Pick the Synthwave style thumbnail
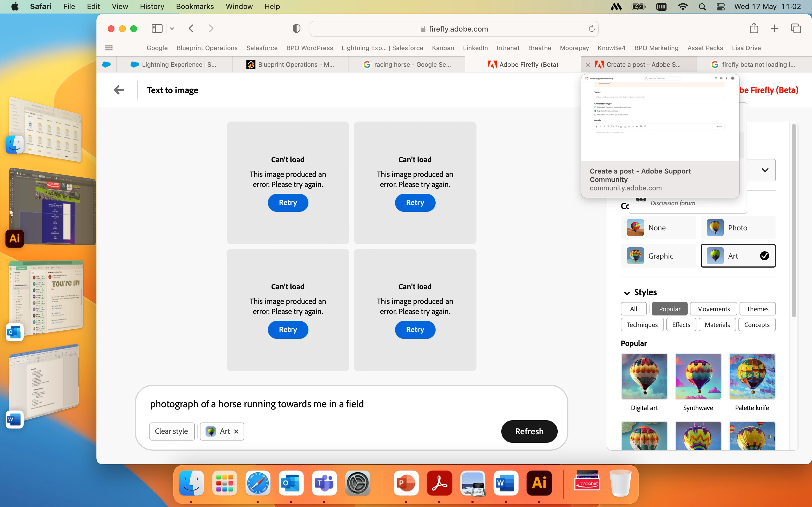This screenshot has height=507, width=812. 698,376
